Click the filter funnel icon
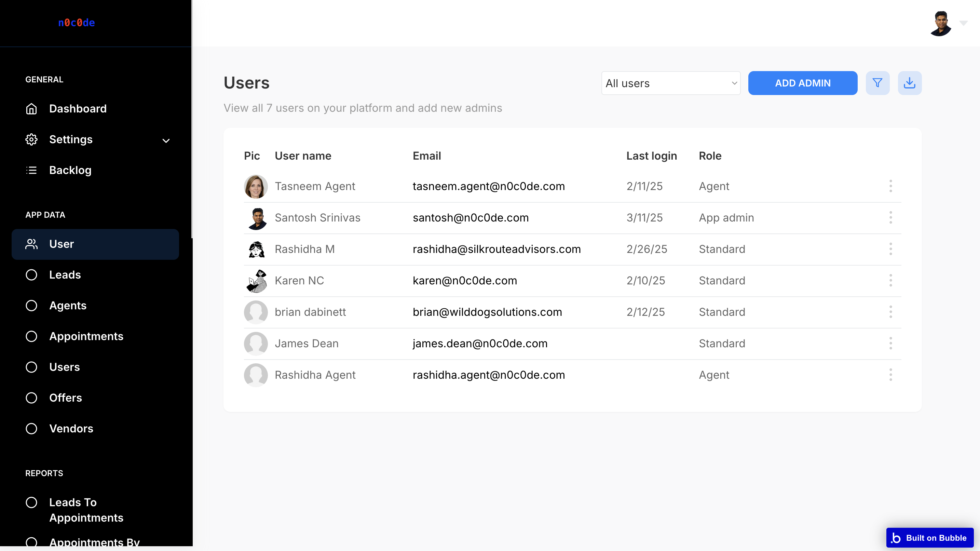The height and width of the screenshot is (551, 980). (877, 83)
